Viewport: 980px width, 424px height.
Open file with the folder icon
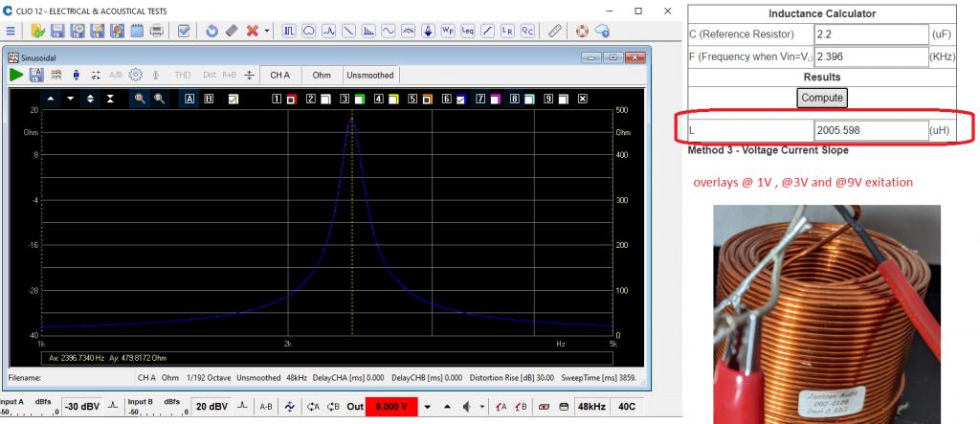pyautogui.click(x=37, y=31)
